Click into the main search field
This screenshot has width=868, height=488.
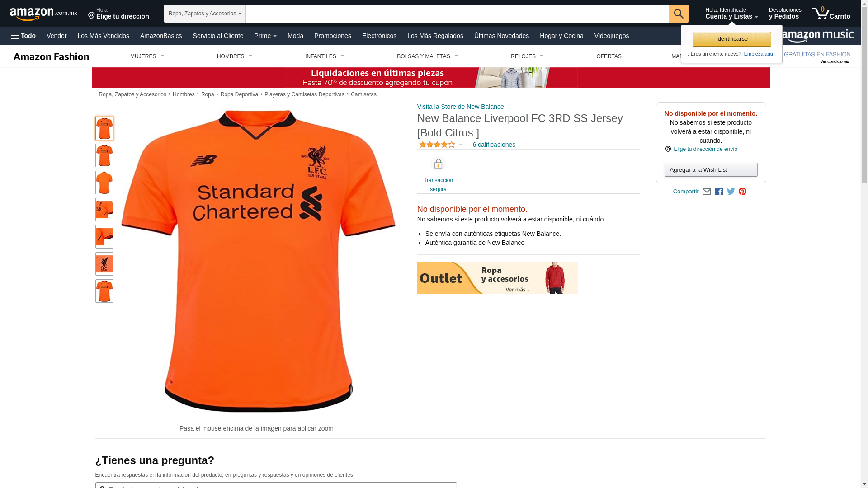pos(457,14)
